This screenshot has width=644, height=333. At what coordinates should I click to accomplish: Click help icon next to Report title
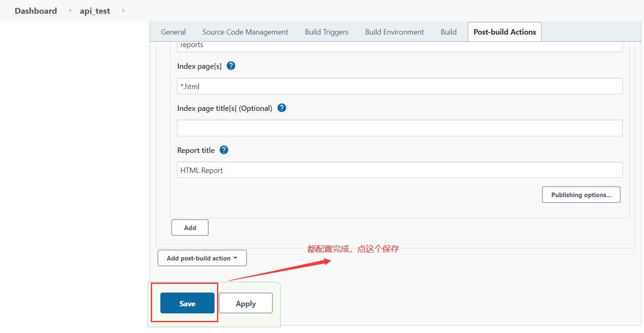coord(224,150)
